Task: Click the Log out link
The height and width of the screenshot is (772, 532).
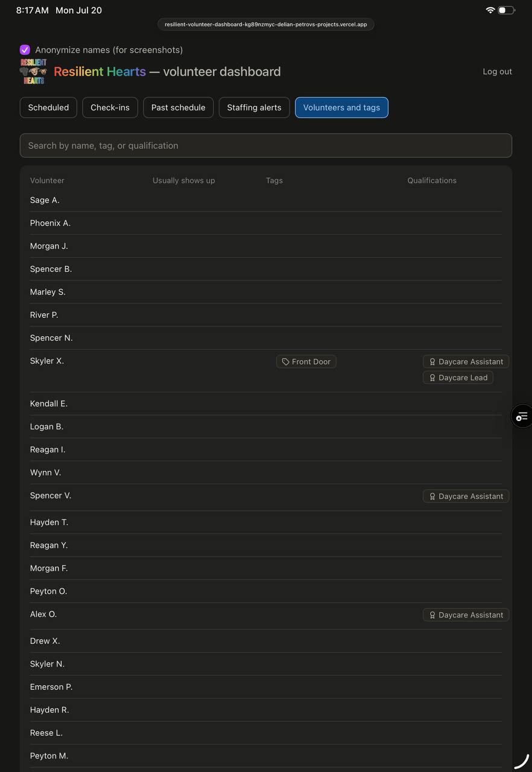Action: [x=497, y=71]
